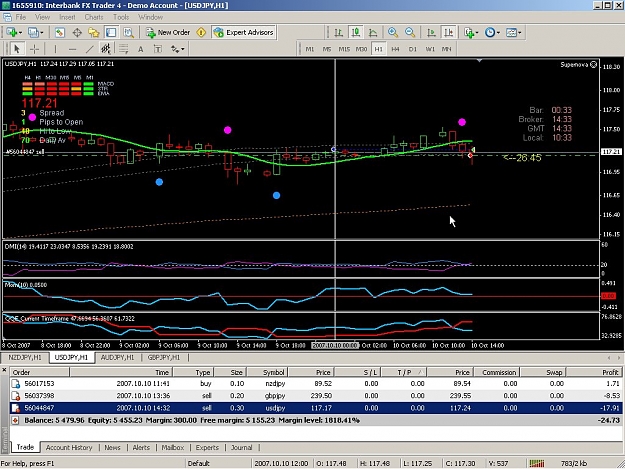Select the Text Label tool
This screenshot has width=625, height=469.
[158, 49]
